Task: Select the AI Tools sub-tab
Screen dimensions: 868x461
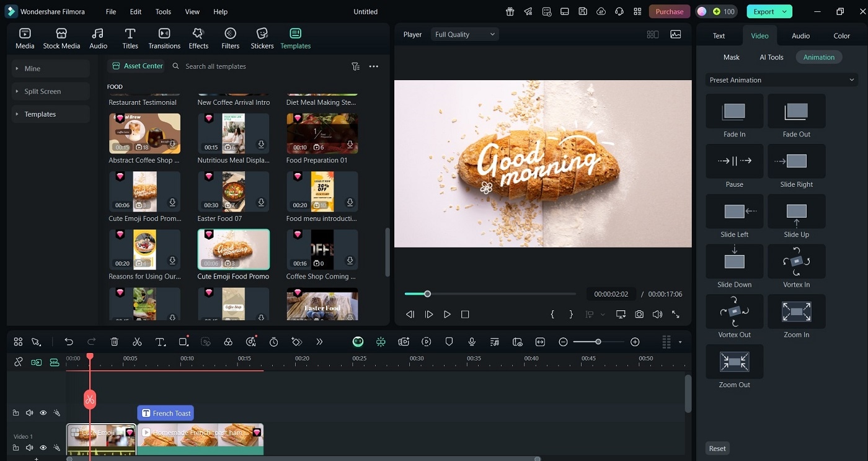Action: pos(771,57)
